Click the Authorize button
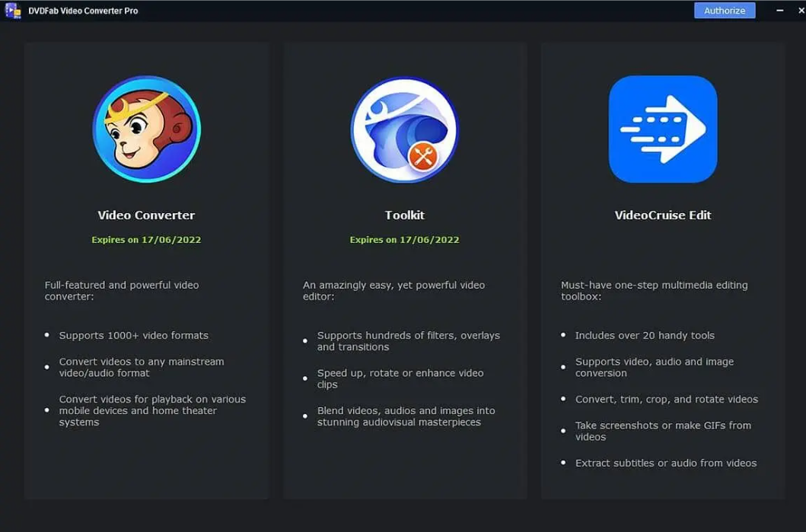The image size is (806, 532). tap(725, 11)
